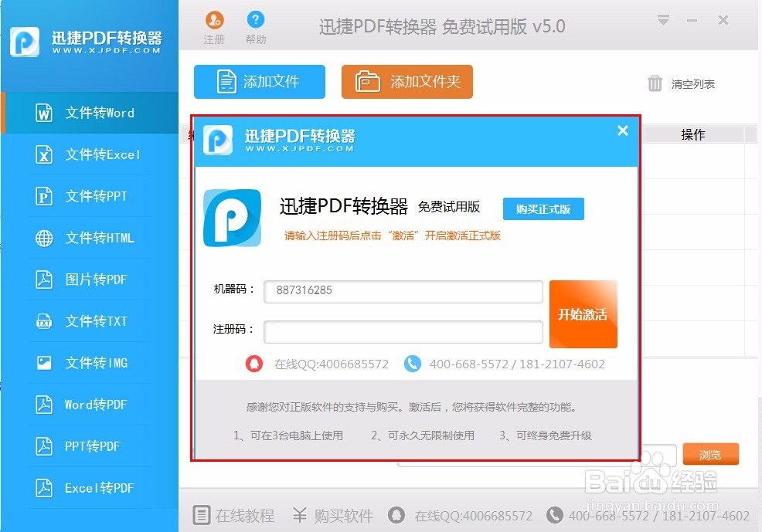Click the Word转PDF sidebar PDF icon
The height and width of the screenshot is (532, 762).
44,405
